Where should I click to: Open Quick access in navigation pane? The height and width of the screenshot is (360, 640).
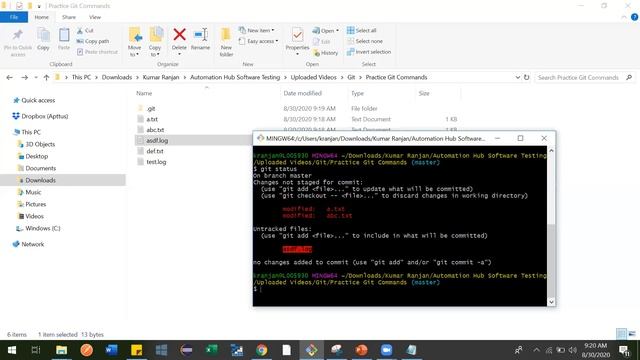(x=38, y=100)
